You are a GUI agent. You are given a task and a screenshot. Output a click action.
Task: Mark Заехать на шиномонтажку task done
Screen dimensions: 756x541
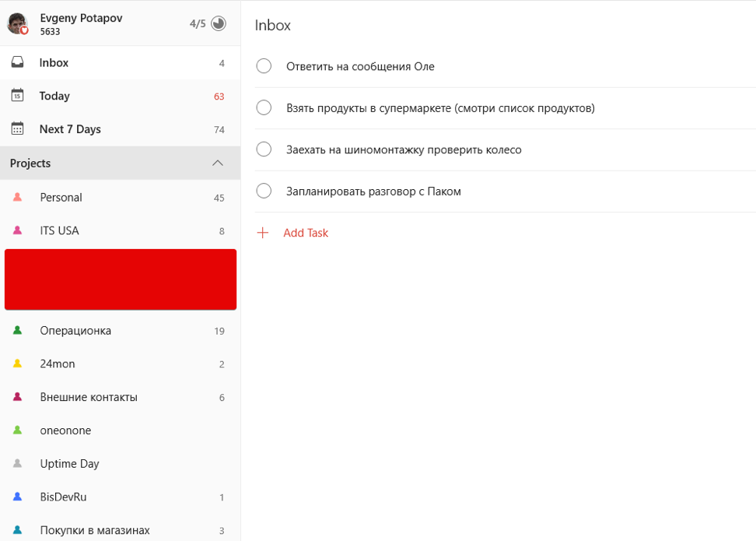point(264,149)
